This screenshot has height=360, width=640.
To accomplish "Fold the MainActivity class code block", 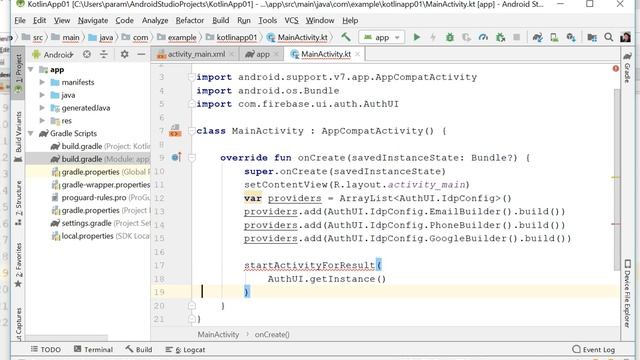I will tap(191, 131).
